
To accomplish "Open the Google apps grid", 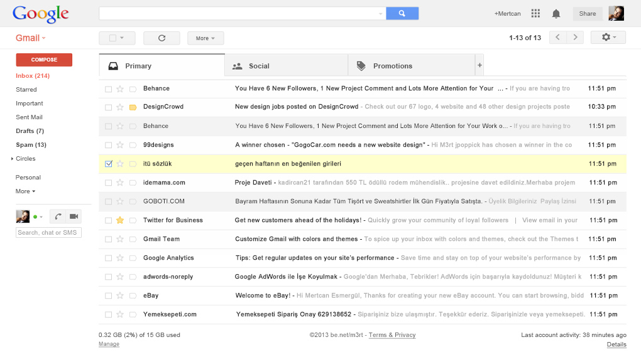I will coord(535,13).
